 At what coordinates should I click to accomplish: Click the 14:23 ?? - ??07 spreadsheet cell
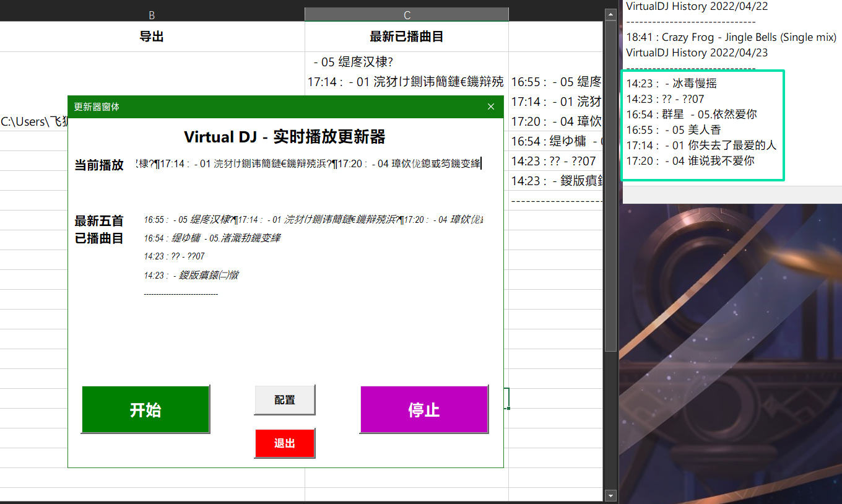tap(555, 161)
